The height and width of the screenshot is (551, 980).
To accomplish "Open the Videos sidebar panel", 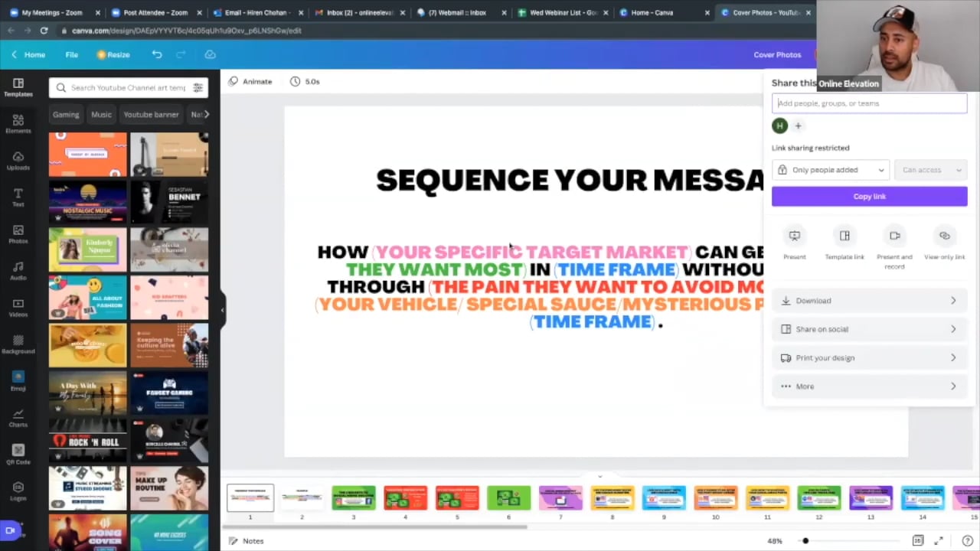I will click(x=18, y=308).
